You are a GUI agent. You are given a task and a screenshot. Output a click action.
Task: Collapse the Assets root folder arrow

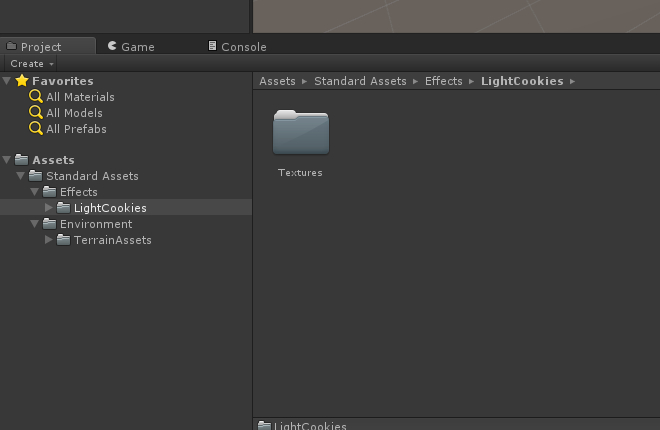[x=7, y=159]
